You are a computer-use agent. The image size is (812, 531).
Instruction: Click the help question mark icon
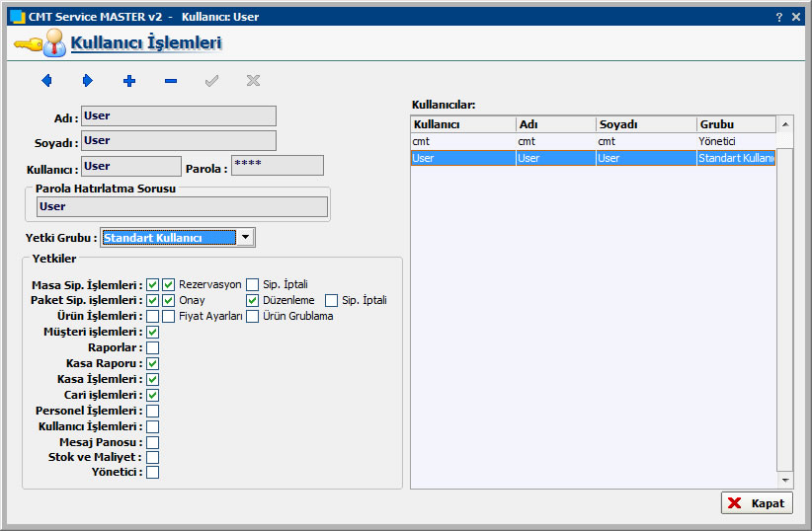(778, 17)
